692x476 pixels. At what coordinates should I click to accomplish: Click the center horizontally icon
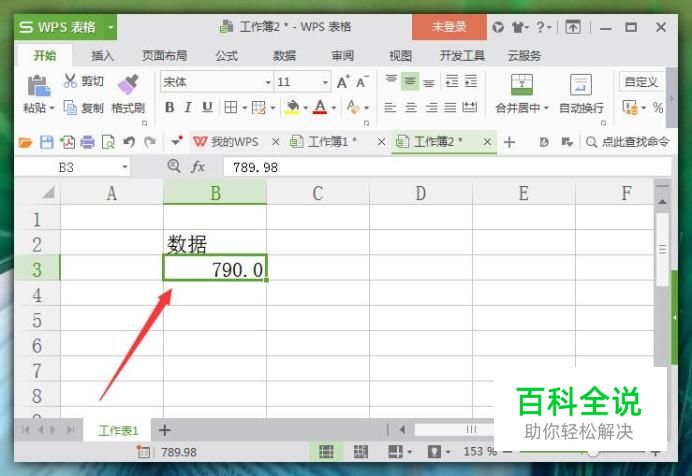[410, 107]
